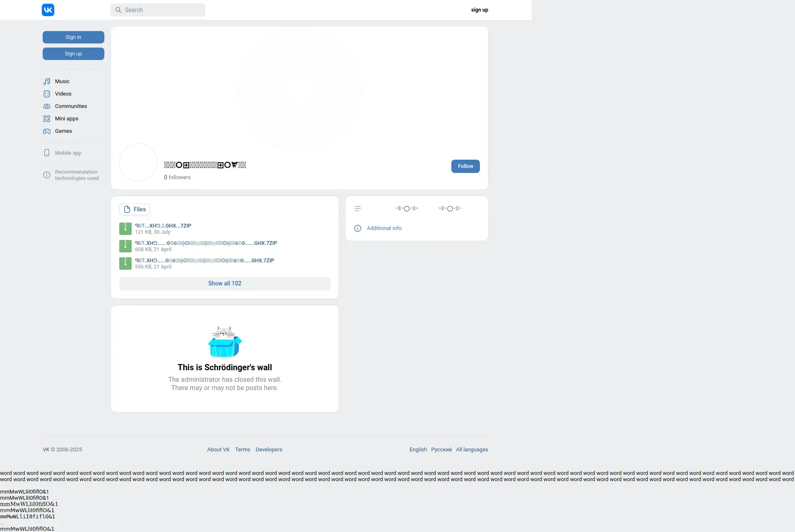Screen dimensions: 795x532
Task: Click Recommendation technologies info icon
Action: pyautogui.click(x=47, y=175)
